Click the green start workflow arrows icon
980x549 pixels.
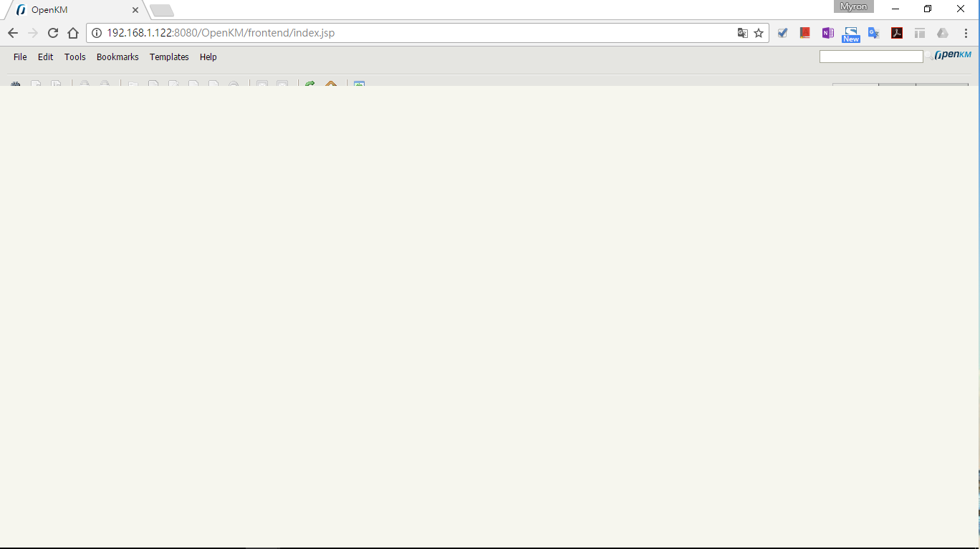point(309,84)
